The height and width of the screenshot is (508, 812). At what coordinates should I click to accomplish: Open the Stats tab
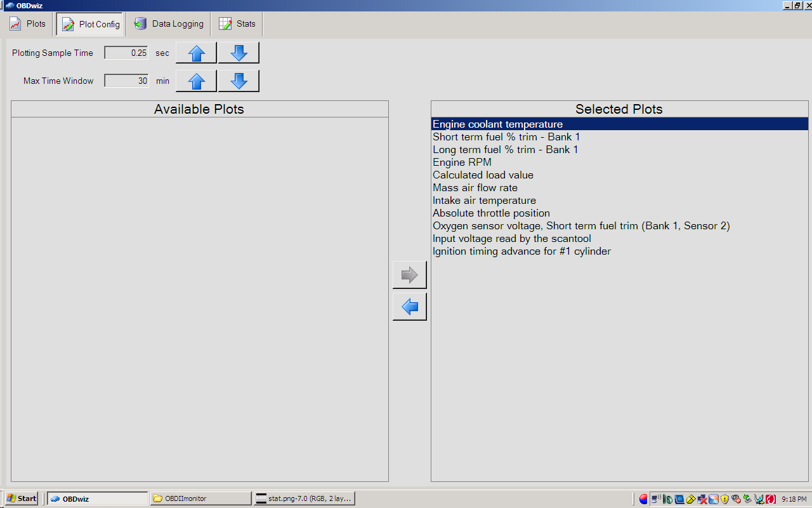tap(237, 24)
